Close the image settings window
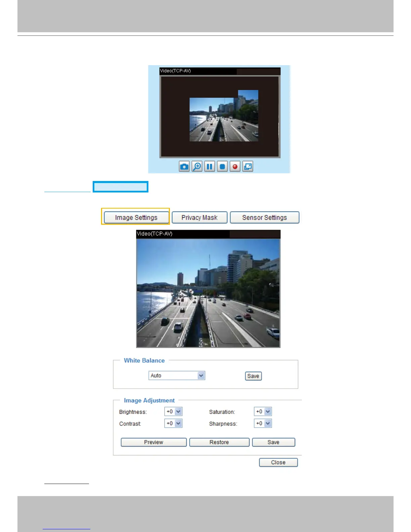 coord(278,462)
